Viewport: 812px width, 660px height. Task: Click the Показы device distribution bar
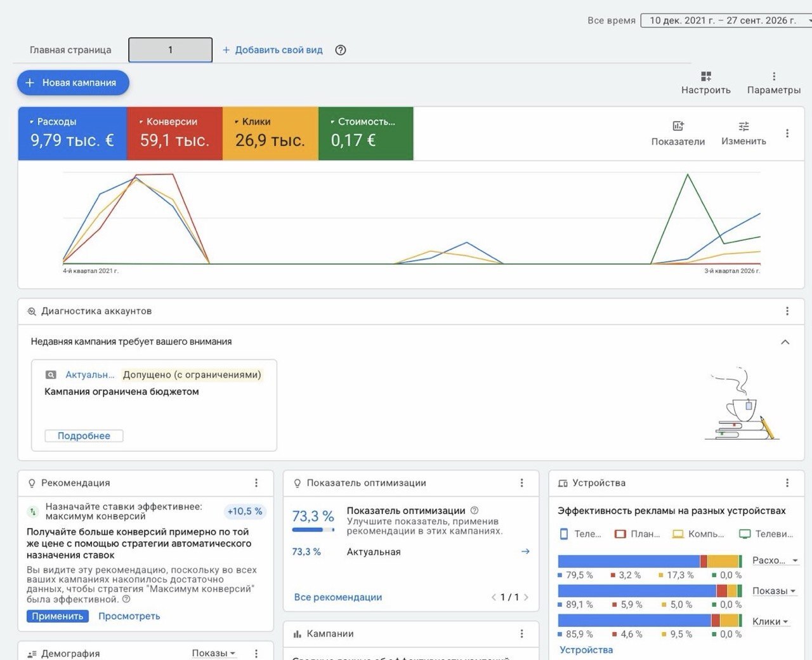(650, 591)
